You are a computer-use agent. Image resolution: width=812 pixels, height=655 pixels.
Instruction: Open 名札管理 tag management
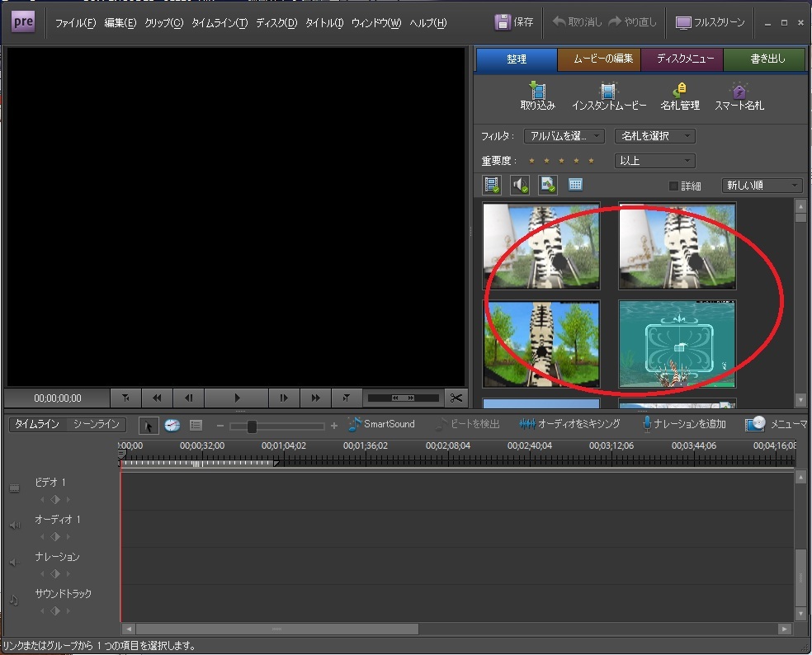coord(679,91)
